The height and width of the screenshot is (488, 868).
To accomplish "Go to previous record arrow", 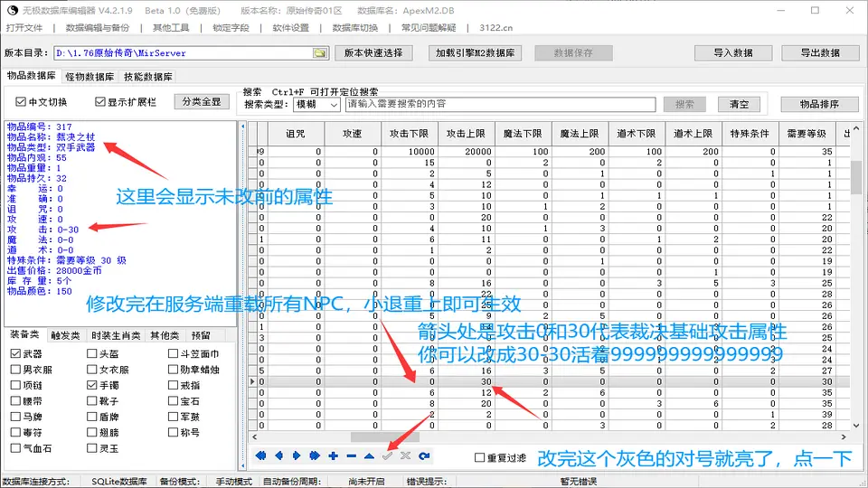I will [279, 455].
